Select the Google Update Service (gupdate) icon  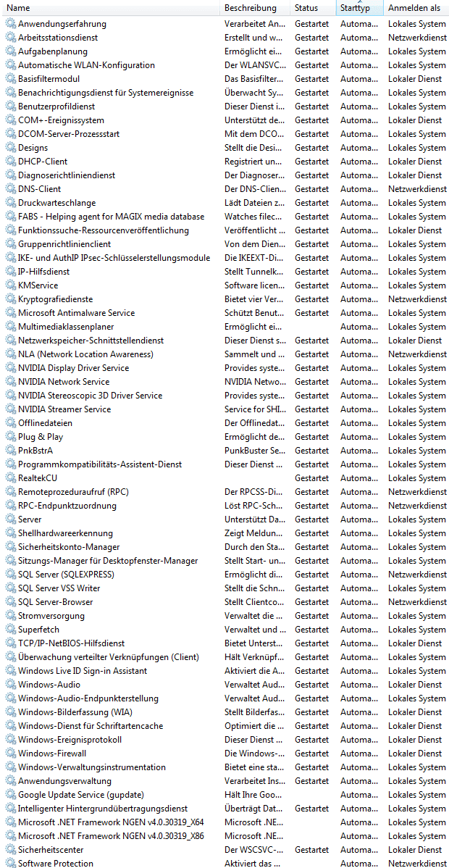pos(11,795)
